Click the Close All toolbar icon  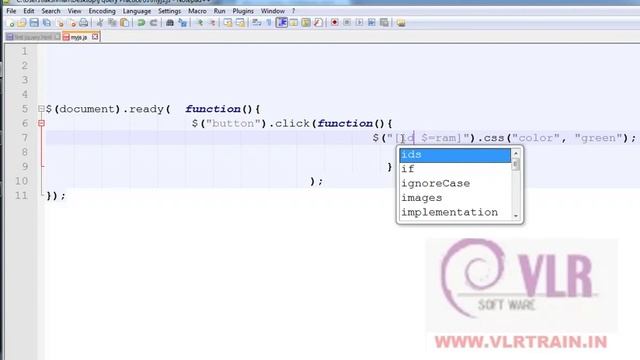72,23
